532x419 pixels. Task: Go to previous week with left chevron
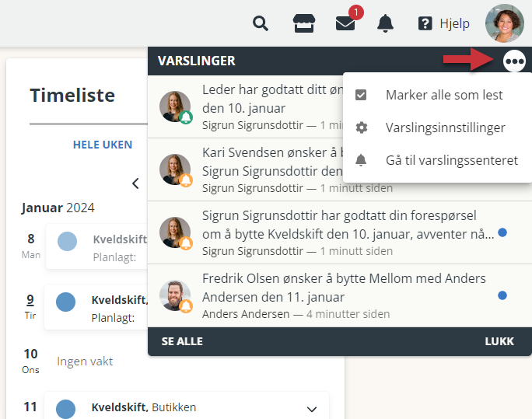pyautogui.click(x=135, y=183)
